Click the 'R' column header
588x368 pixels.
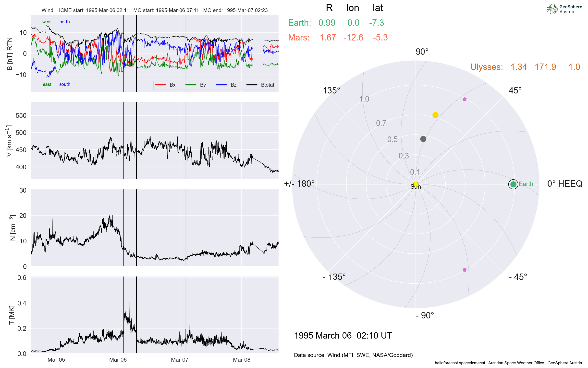pos(329,8)
